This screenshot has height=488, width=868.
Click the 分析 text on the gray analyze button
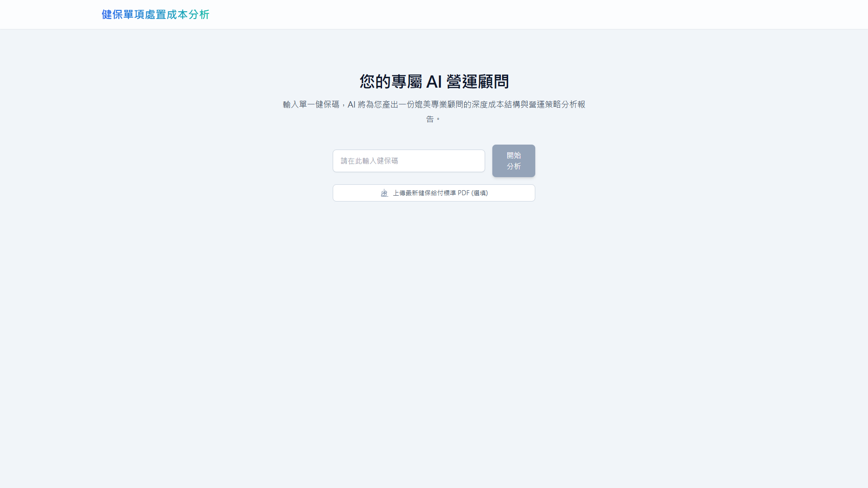514,166
